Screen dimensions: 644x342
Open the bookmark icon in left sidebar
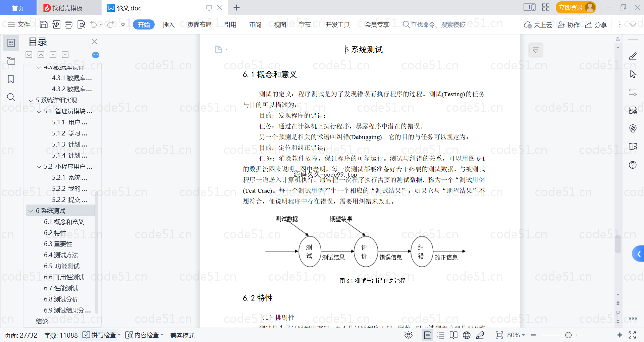click(11, 79)
